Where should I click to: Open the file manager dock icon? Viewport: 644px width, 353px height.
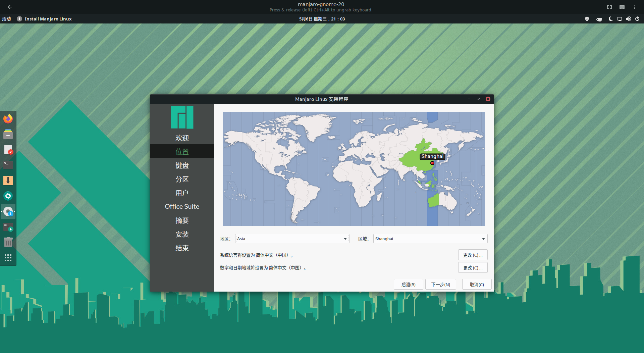pos(8,134)
